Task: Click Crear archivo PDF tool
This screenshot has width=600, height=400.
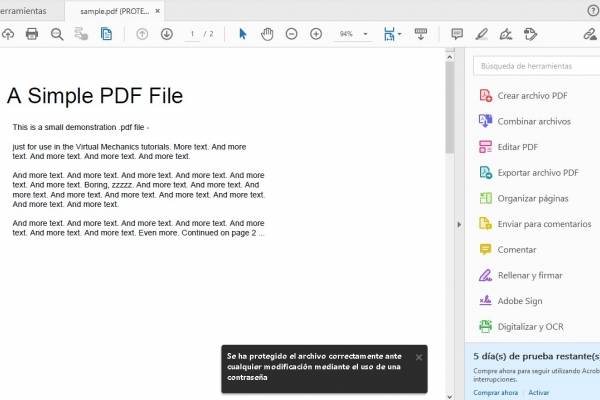Action: pyautogui.click(x=531, y=96)
